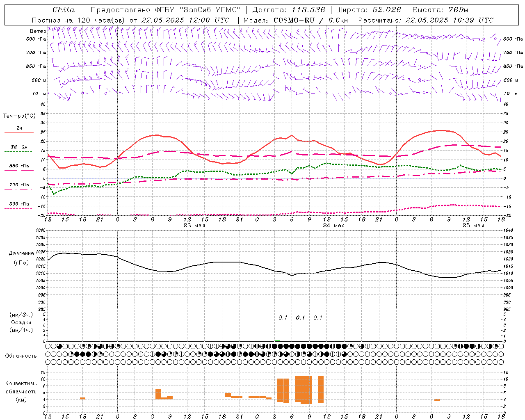The width and height of the screenshot is (525, 420).
Task: Click the "Chita" station title
Action: click(64, 10)
